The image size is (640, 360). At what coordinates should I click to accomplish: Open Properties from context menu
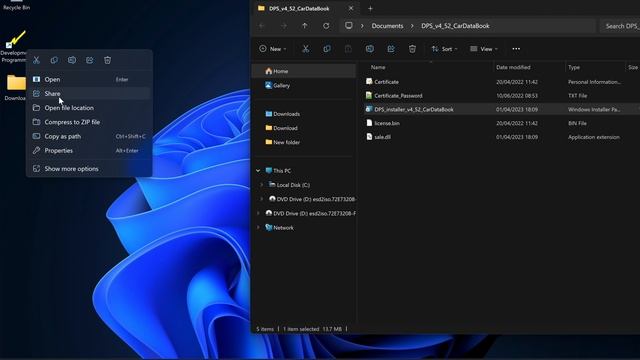(89, 151)
